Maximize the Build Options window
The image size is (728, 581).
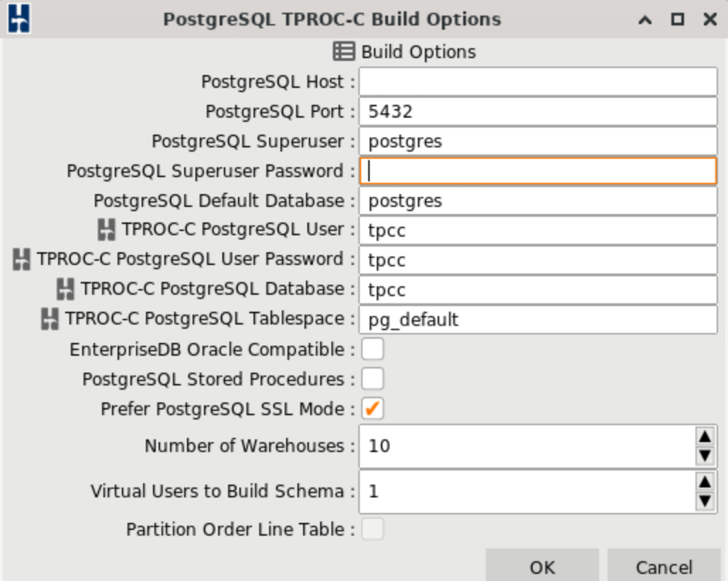tap(678, 20)
